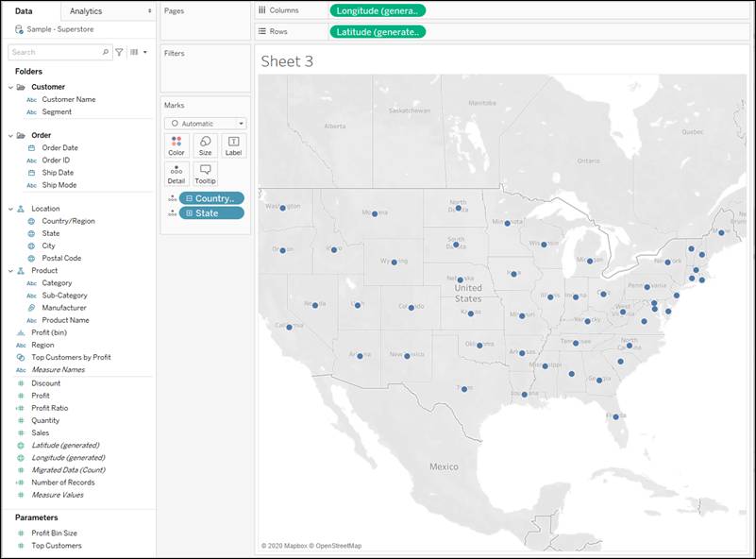756x559 pixels.
Task: Click the Sheet 3 title
Action: click(x=287, y=61)
